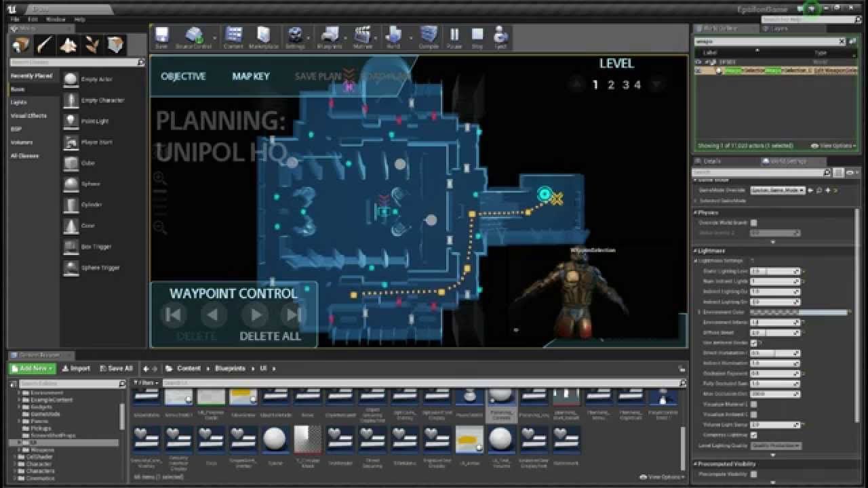The image size is (868, 488).
Task: Open the Filters dropdown in Content Browser
Action: click(146, 383)
